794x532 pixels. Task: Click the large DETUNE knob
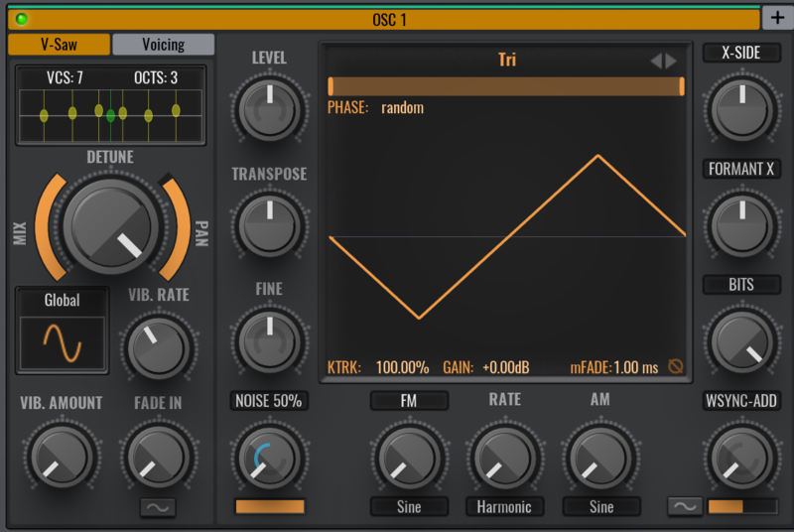coord(111,225)
